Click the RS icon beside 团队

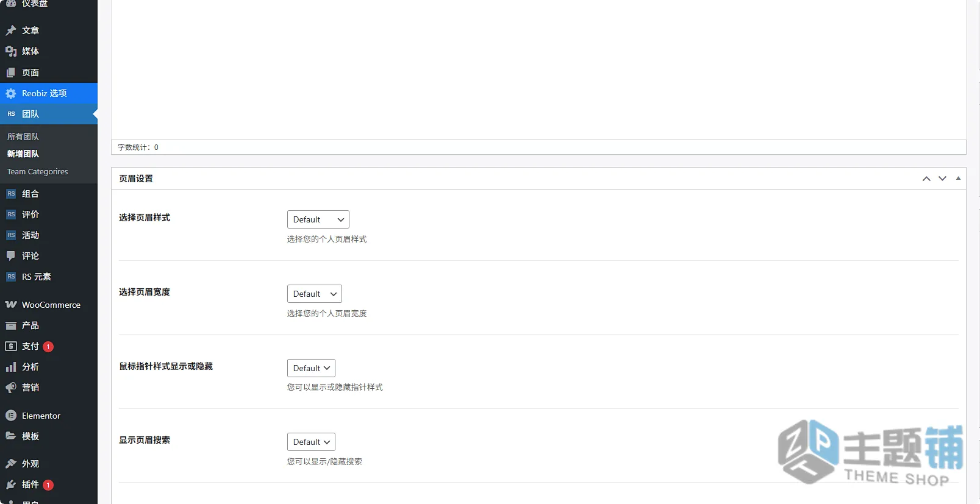coord(11,114)
